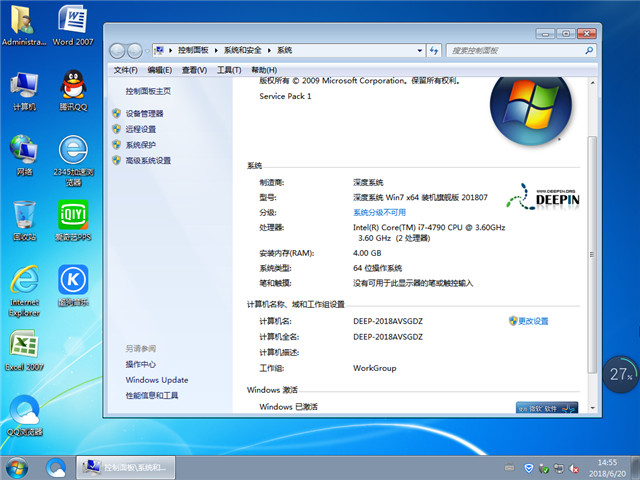The width and height of the screenshot is (640, 480).
Task: Open the Administrator folder desktop icon
Action: coord(24,25)
